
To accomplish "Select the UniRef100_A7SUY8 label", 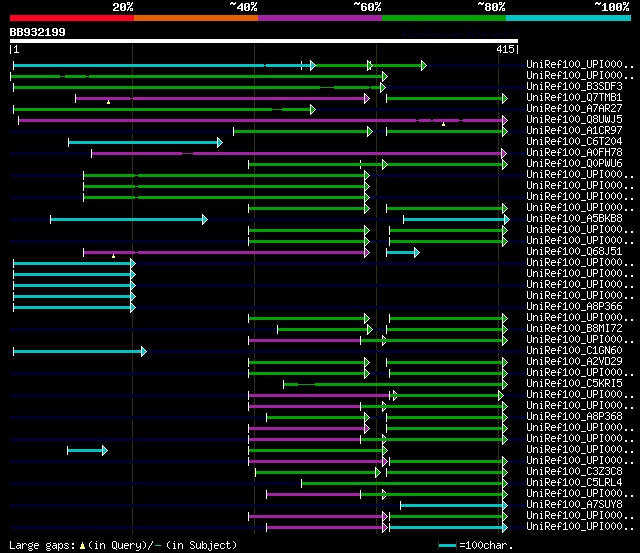I will (574, 505).
